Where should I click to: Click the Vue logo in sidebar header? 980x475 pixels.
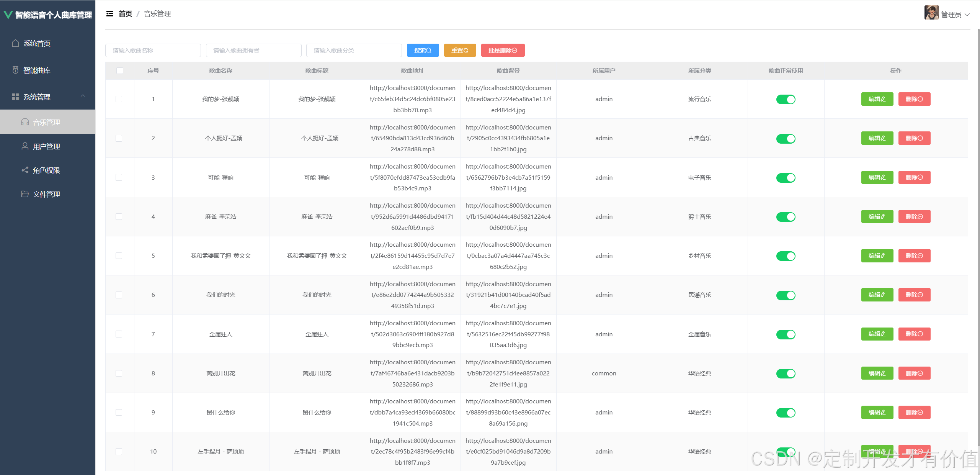8,15
